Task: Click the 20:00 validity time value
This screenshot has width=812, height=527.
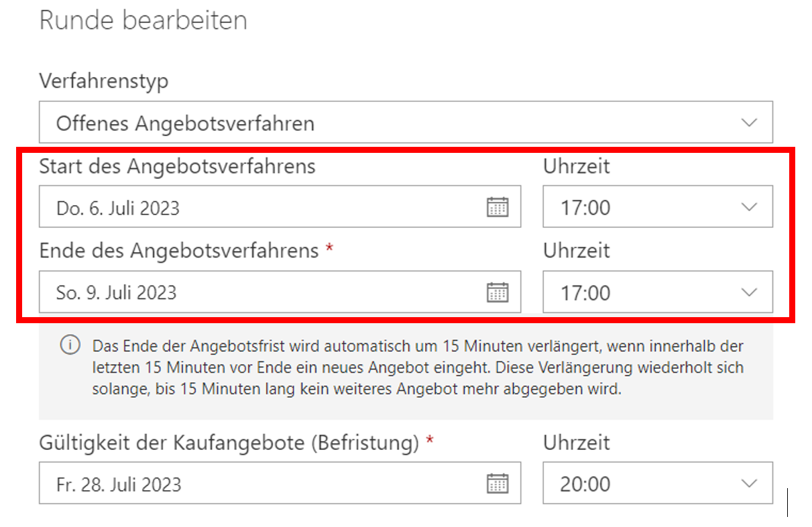Action: coord(585,484)
